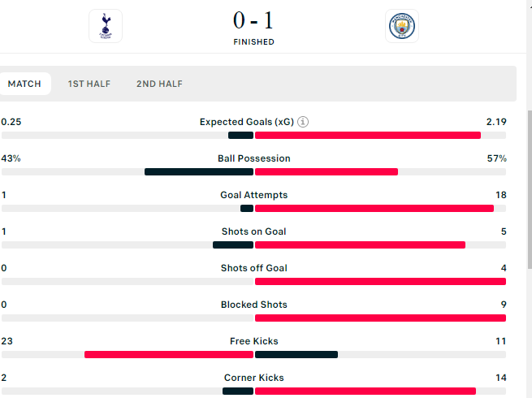532x398 pixels.
Task: Click the Manchester City team crest
Action: tap(402, 26)
